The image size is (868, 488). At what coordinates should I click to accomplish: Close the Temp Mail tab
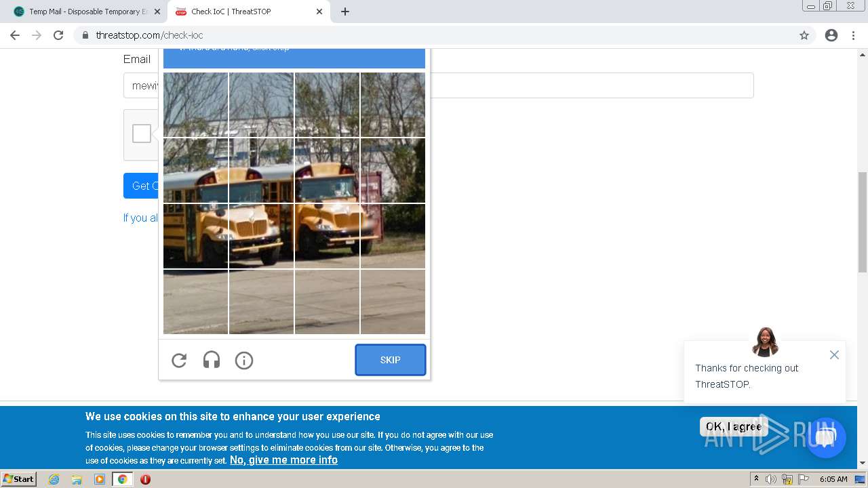coord(157,12)
